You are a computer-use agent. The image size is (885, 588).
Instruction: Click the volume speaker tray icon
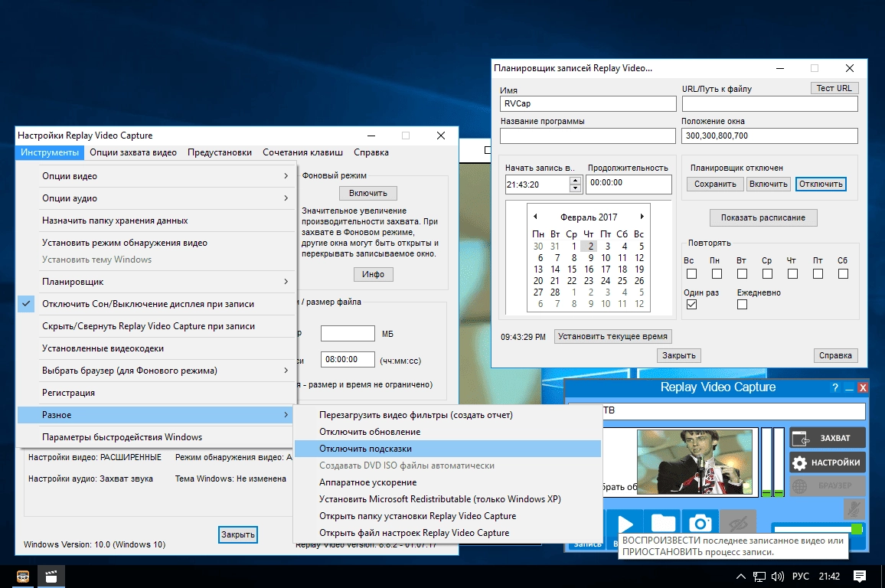(x=778, y=577)
